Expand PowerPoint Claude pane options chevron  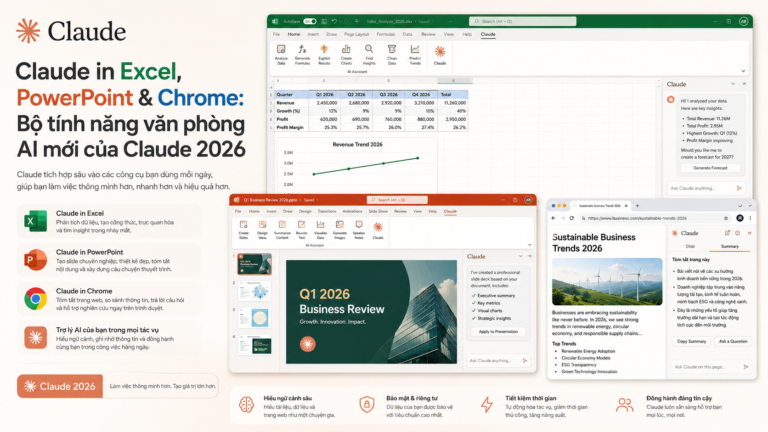click(520, 256)
